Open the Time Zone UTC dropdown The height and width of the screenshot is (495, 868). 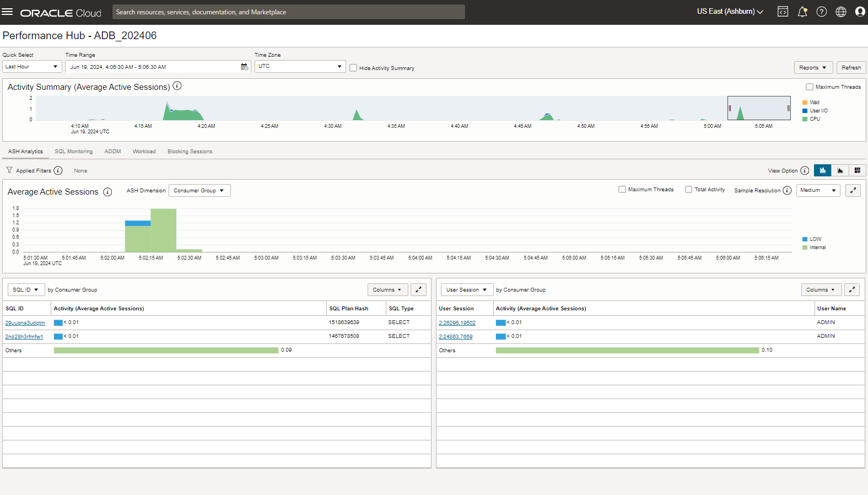[300, 66]
